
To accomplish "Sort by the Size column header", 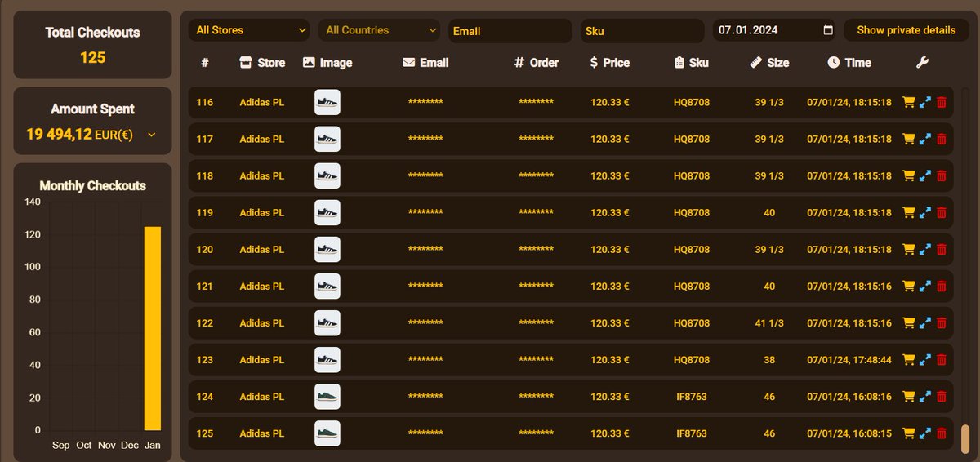I will click(769, 62).
